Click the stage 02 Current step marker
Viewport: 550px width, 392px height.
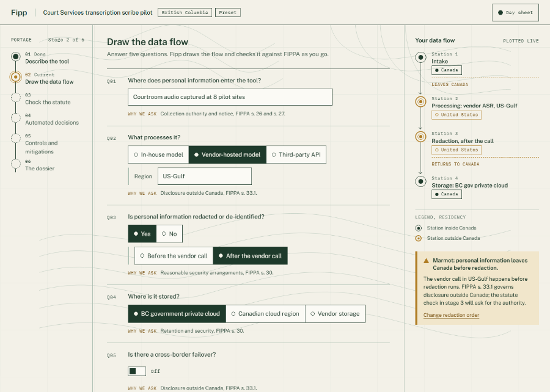point(15,77)
